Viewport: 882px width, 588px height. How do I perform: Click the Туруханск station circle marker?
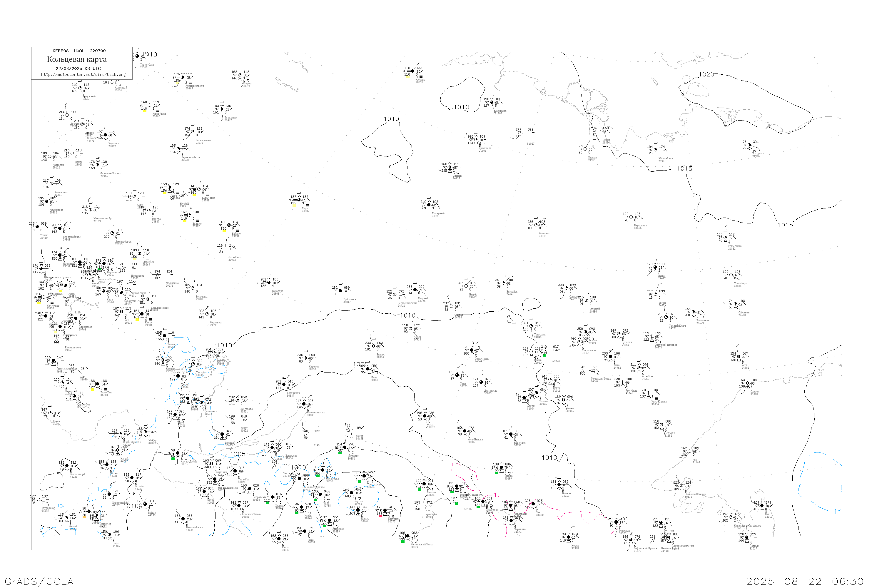pyautogui.click(x=222, y=109)
